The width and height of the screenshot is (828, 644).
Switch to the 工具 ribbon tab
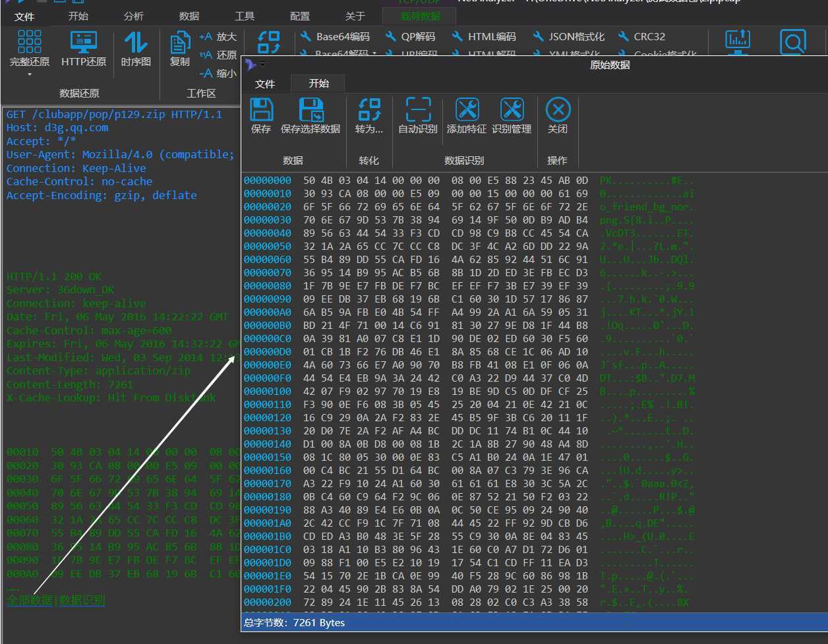(245, 16)
